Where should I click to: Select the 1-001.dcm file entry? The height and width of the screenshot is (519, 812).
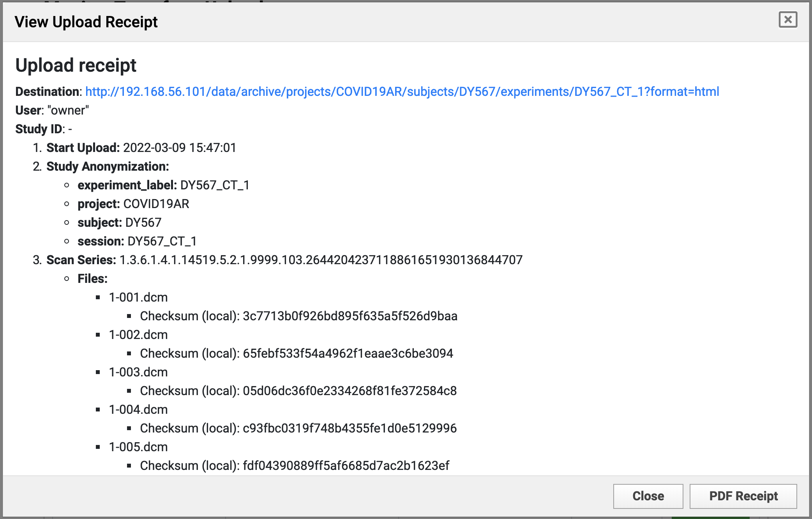pos(138,297)
